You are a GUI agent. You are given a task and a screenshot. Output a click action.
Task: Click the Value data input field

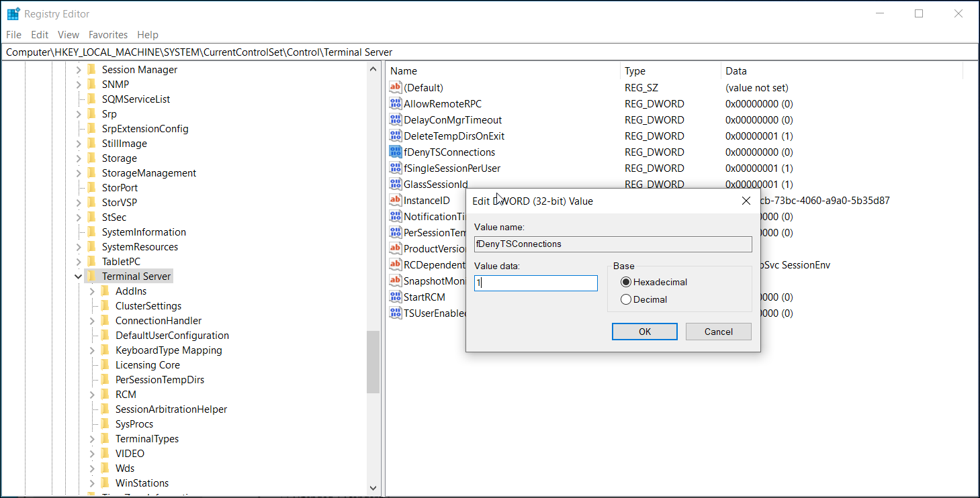tap(536, 283)
